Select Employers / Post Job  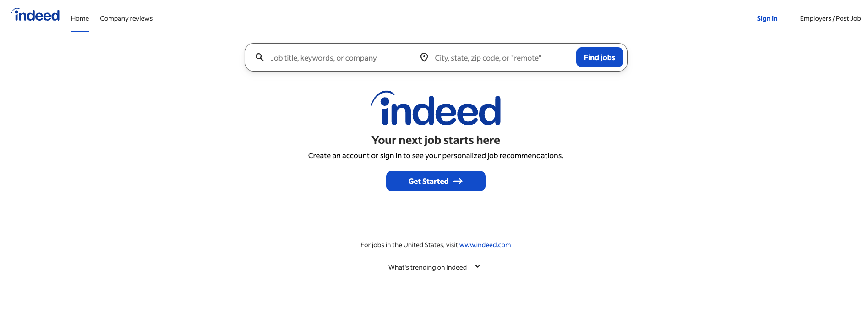coord(830,18)
